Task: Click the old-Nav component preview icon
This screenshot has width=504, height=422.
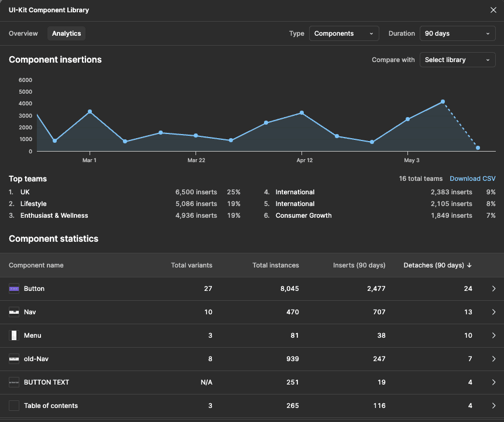Action: tap(14, 358)
